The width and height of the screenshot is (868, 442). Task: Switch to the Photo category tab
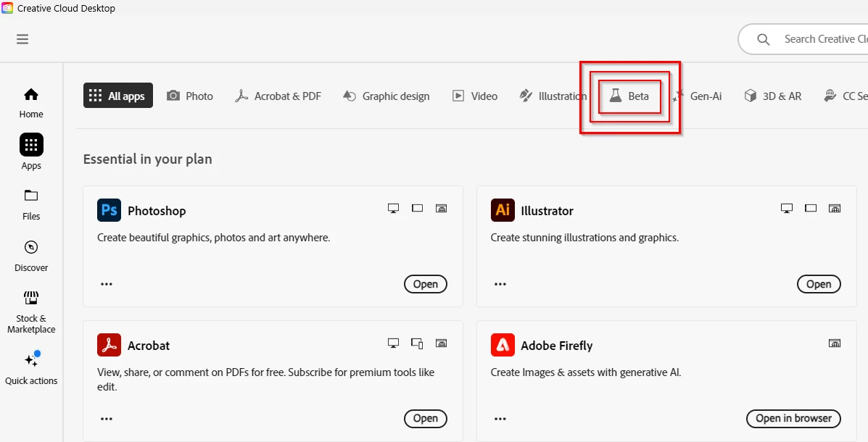click(x=190, y=96)
